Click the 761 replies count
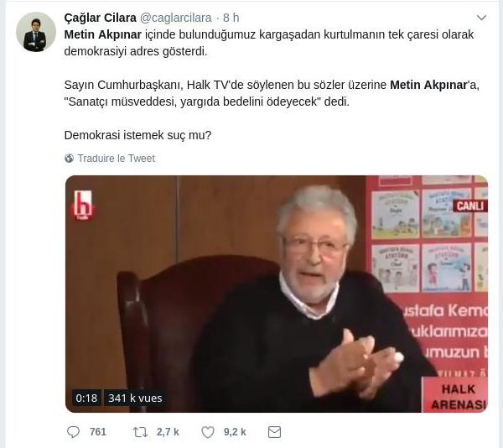The width and height of the screenshot is (503, 448). [98, 432]
